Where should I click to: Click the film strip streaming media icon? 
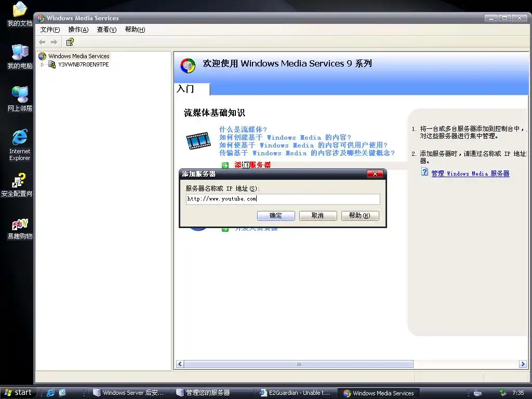(198, 141)
